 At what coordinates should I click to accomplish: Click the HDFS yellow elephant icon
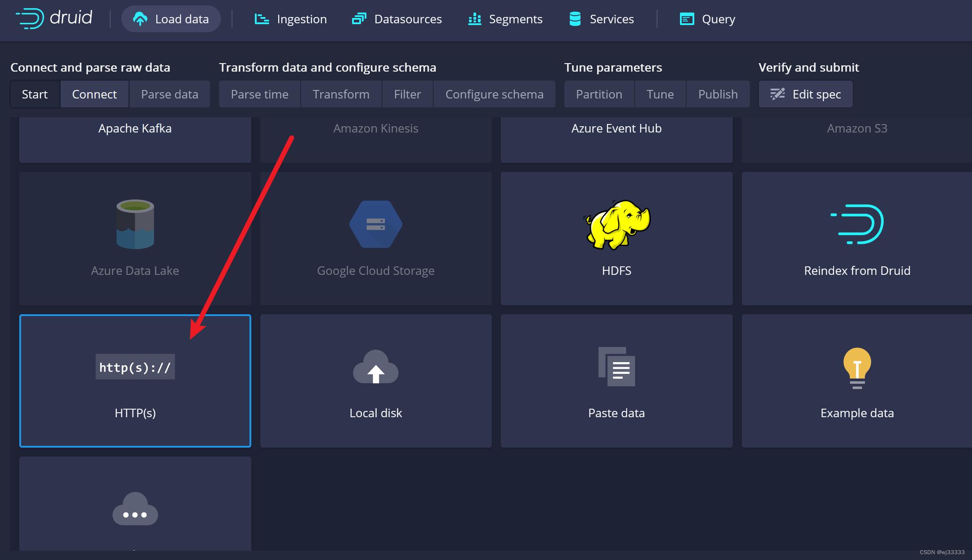tap(617, 224)
